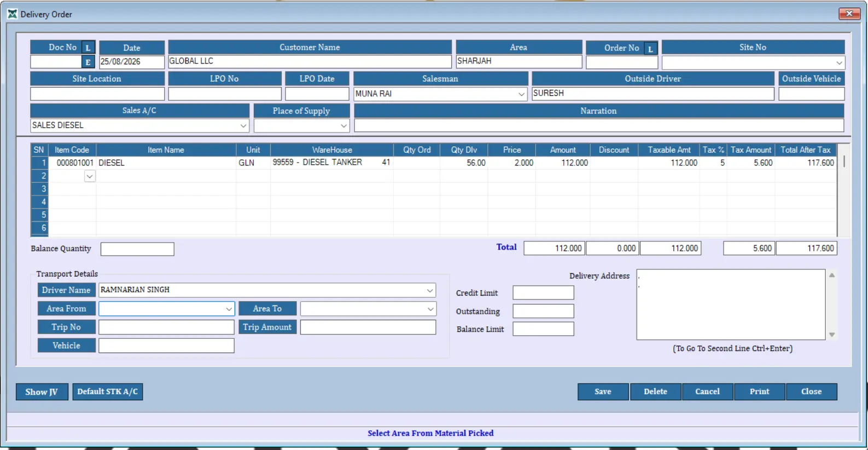Click the LPO Date input field
Image resolution: width=868 pixels, height=450 pixels.
(x=317, y=94)
